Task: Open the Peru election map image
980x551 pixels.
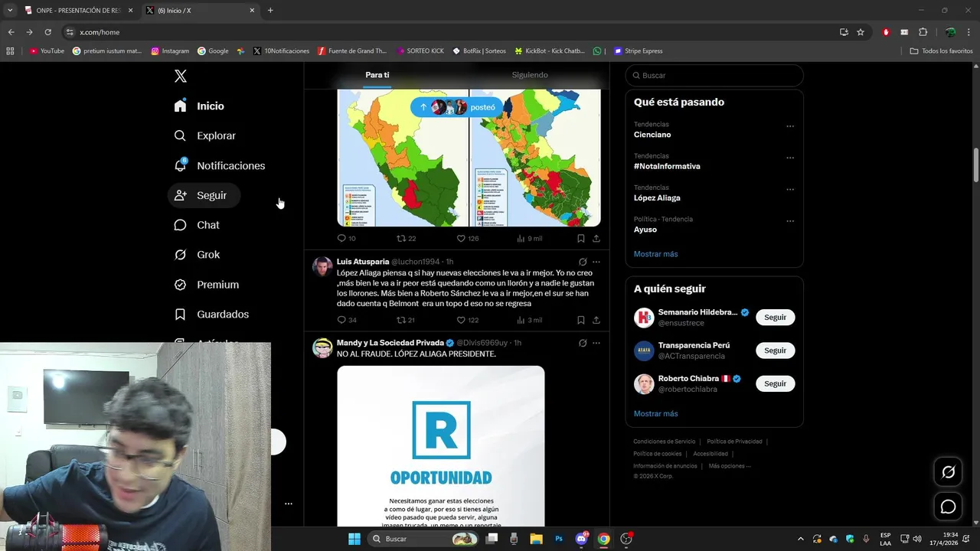Action: 469,157
